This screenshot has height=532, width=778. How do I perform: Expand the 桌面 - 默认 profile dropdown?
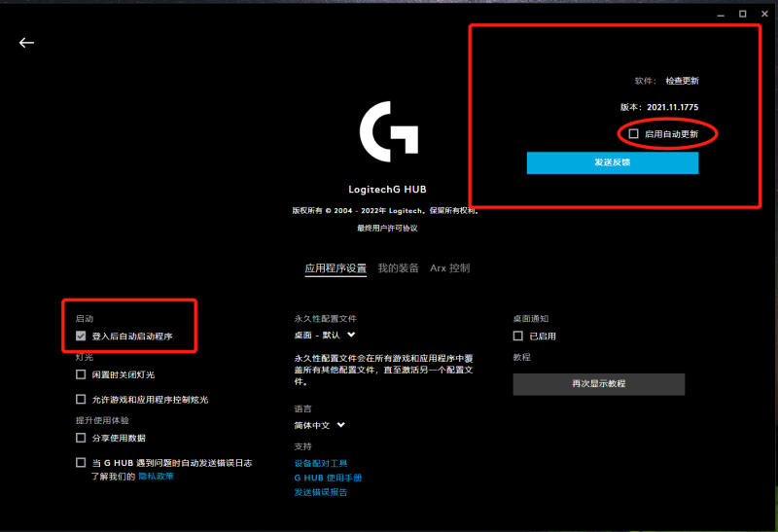point(325,335)
